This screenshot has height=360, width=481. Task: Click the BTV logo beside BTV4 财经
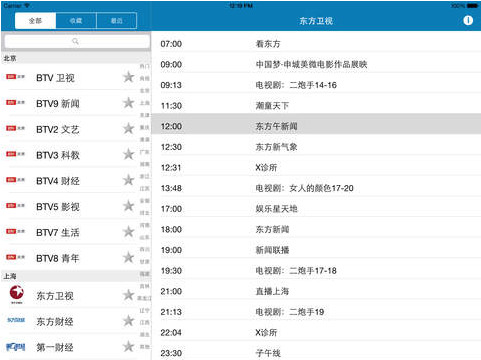click(x=15, y=180)
